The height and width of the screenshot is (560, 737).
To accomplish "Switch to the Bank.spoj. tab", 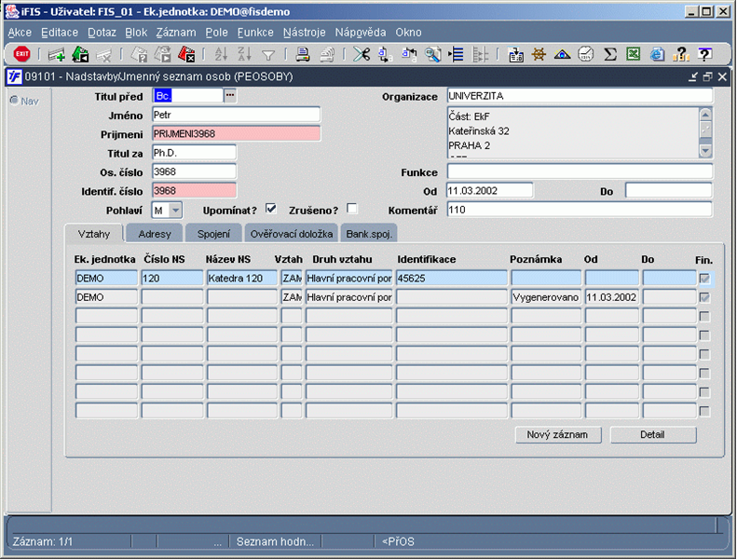I will click(369, 234).
